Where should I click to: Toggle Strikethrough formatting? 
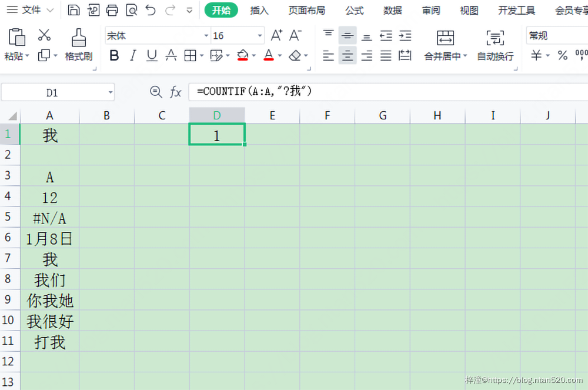coord(171,55)
